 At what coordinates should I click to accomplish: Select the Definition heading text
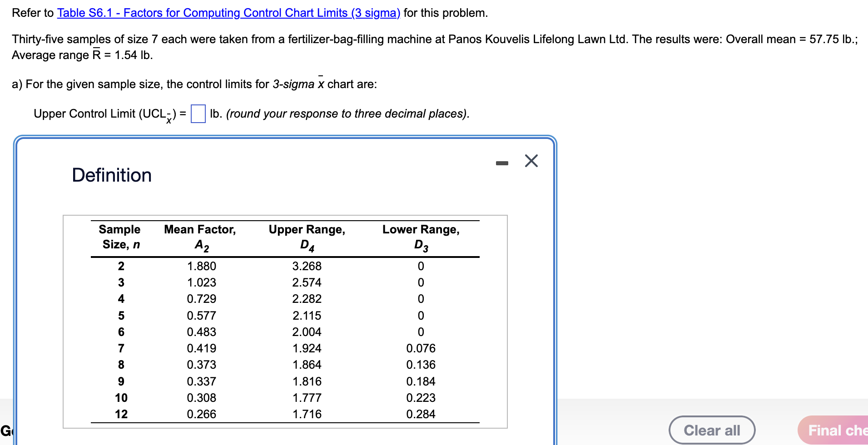point(112,175)
